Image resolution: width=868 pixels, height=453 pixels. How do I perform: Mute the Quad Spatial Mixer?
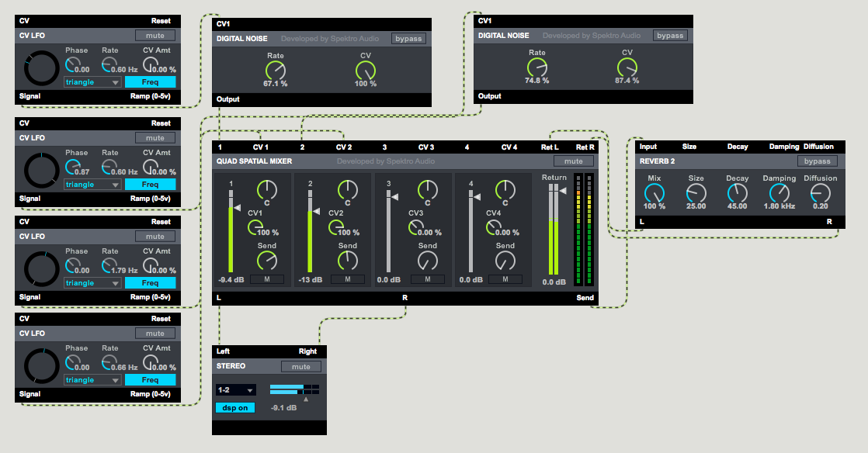pos(574,161)
